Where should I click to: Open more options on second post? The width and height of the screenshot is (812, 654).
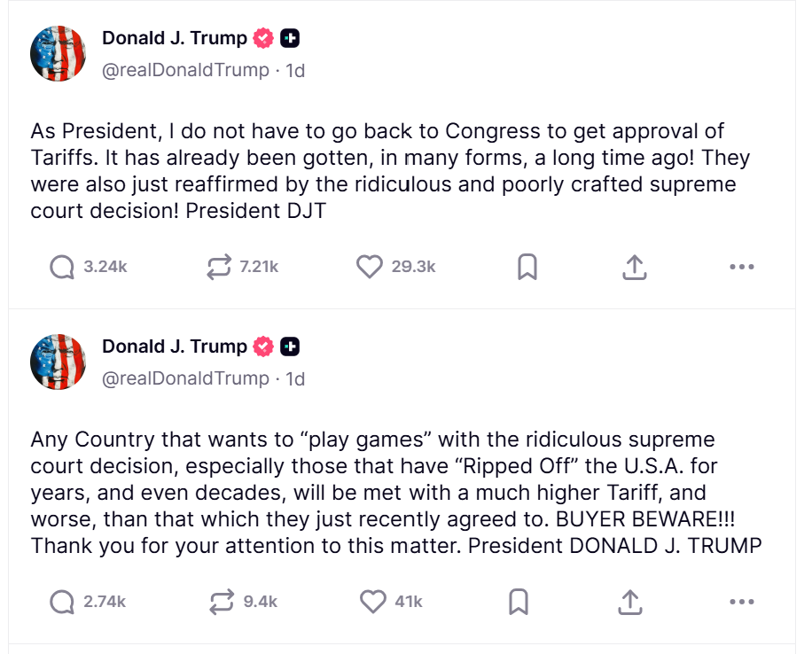tap(741, 602)
